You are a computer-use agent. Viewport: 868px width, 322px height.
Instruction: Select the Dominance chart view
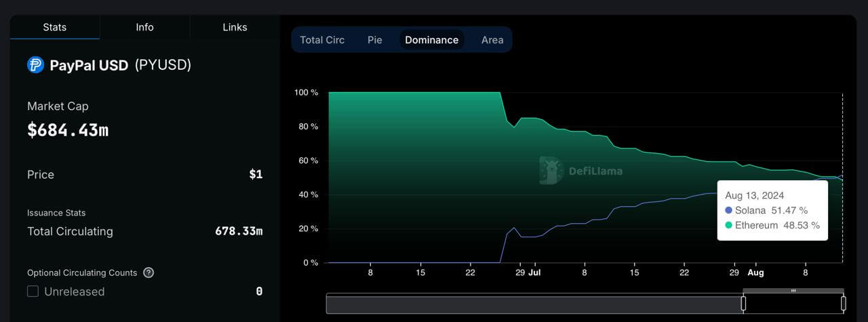[432, 40]
